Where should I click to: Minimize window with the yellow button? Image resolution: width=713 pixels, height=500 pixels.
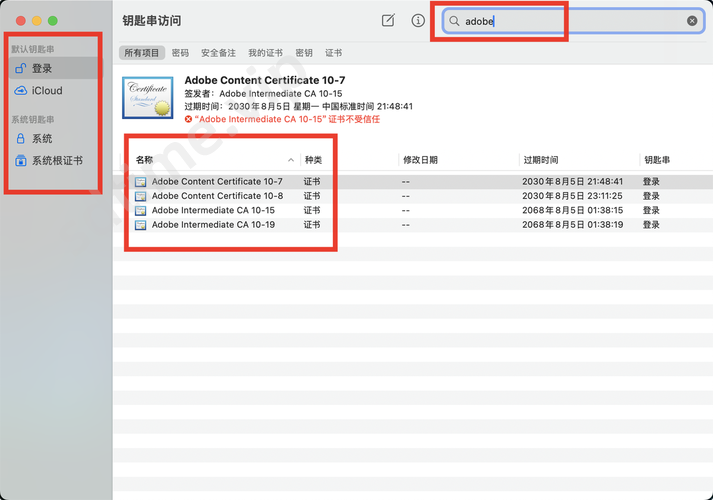(x=37, y=20)
